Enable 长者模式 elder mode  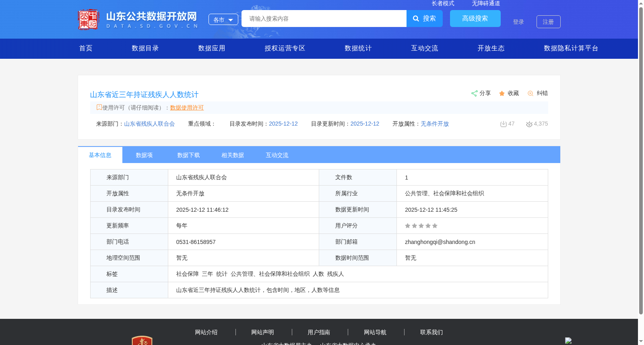point(443,3)
